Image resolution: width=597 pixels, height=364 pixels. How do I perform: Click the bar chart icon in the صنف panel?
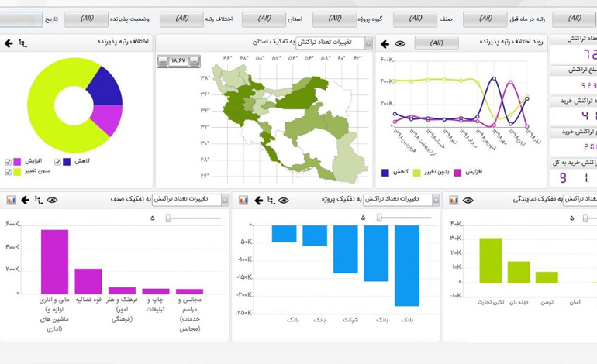coord(11,200)
